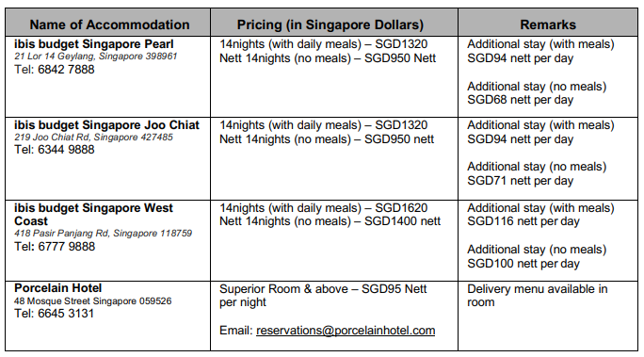644x357 pixels.
Task: Click the 219 Joo Chiat Rd address
Action: coord(93,138)
